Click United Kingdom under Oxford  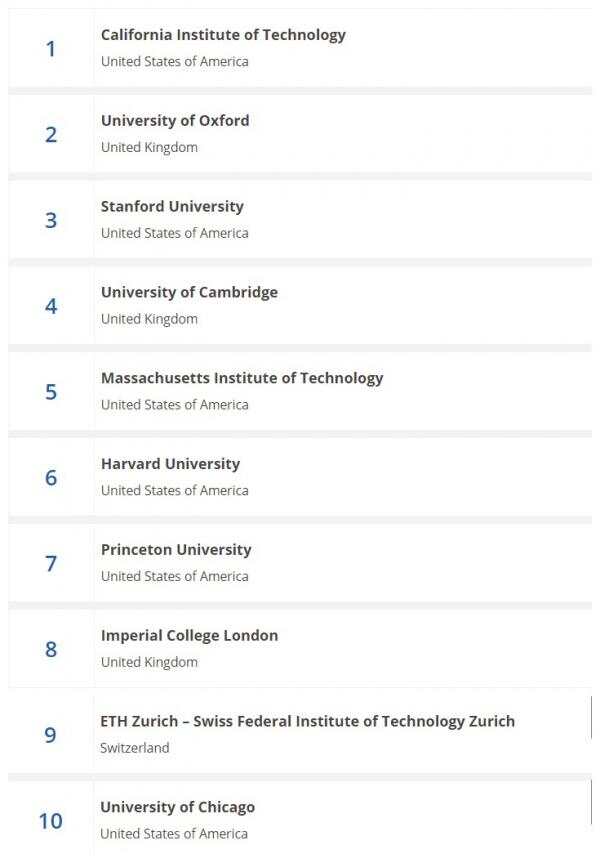click(149, 148)
